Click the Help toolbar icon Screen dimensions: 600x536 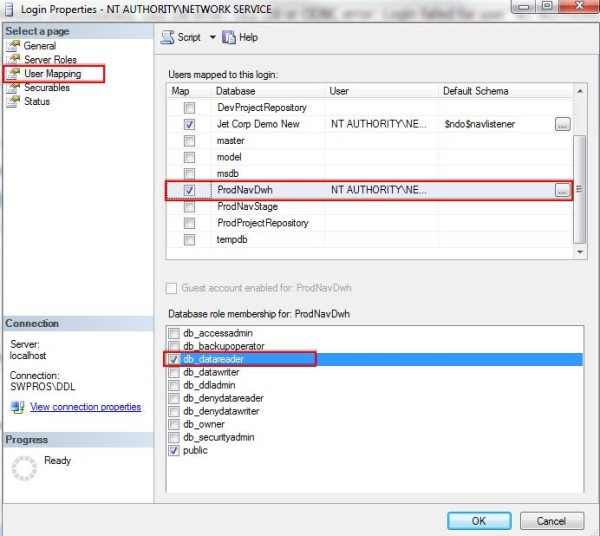[229, 37]
